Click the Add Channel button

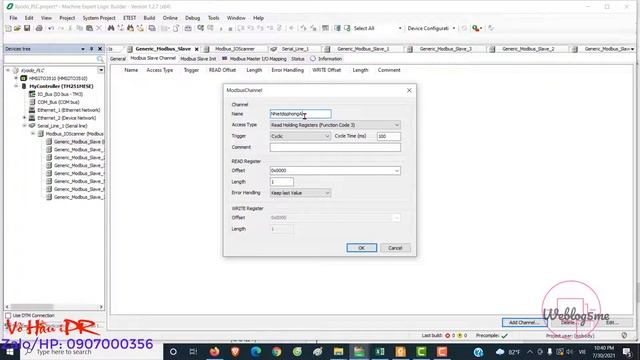coord(524,322)
